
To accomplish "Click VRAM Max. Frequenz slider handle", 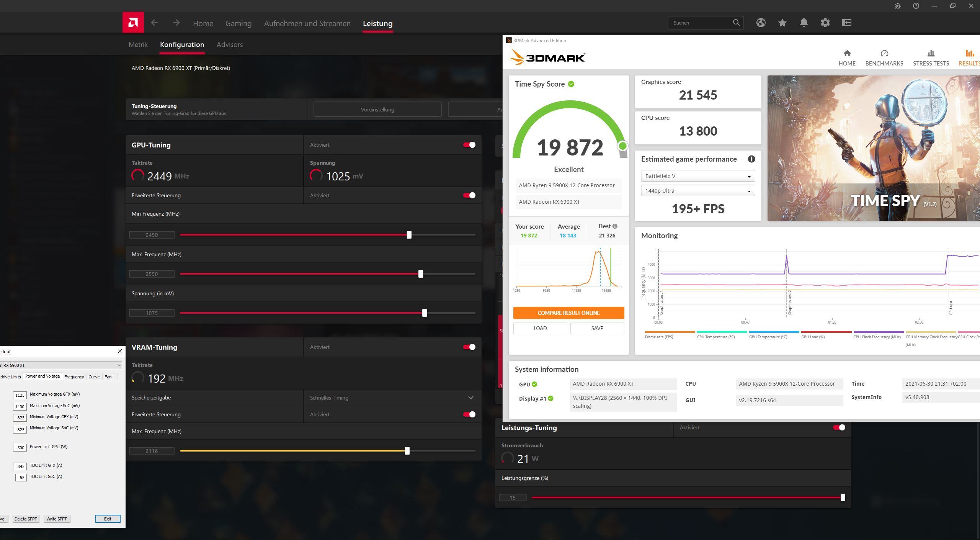I will click(407, 451).
